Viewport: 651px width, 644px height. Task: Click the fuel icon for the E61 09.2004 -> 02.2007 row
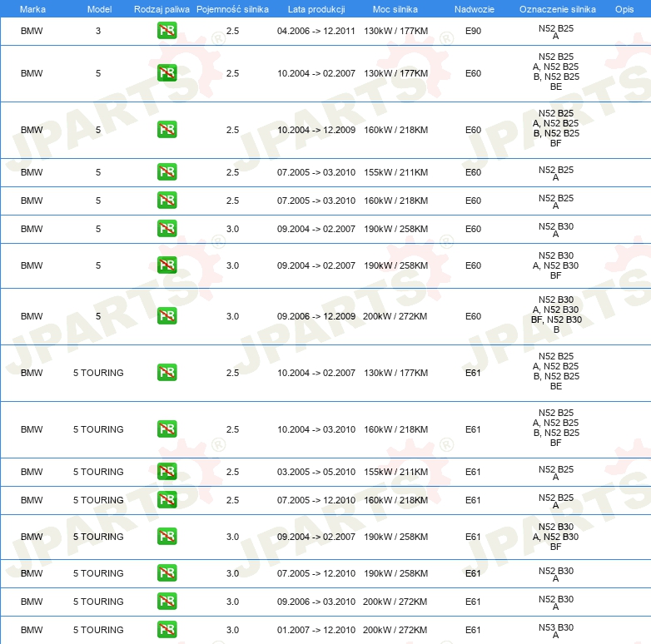166,537
